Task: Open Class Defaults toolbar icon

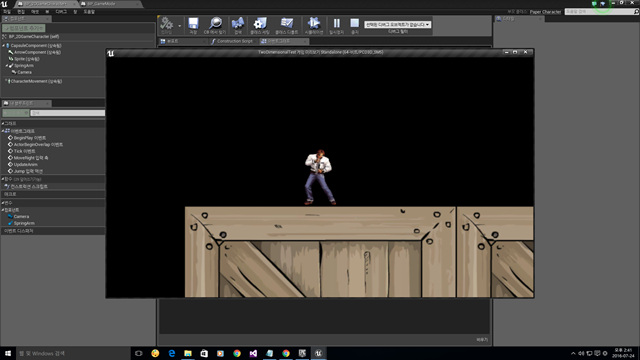Action: point(287,23)
